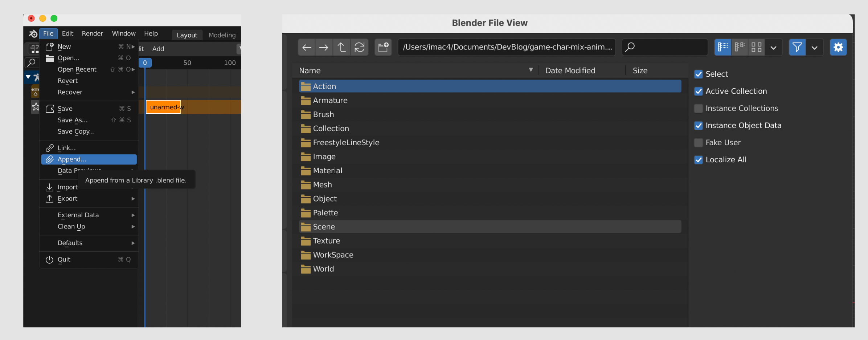Click the armature figure icon in track list
The height and width of the screenshot is (340, 868).
pos(36,77)
